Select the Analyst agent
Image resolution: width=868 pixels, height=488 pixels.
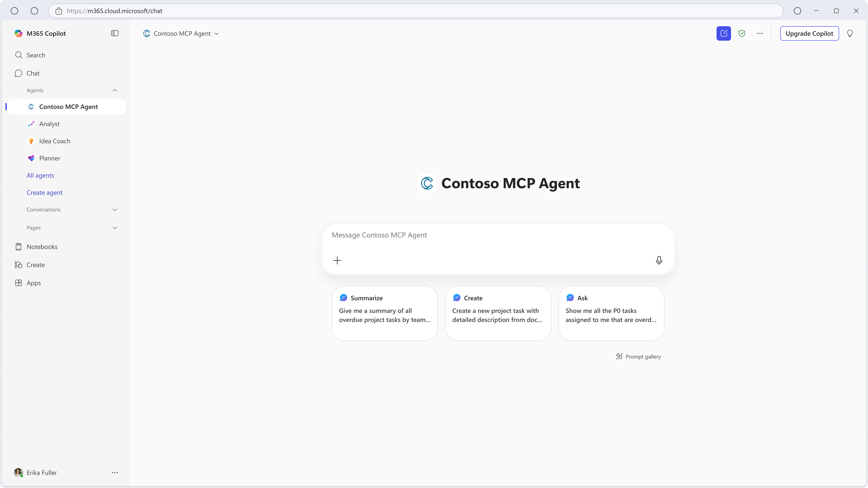coord(49,124)
